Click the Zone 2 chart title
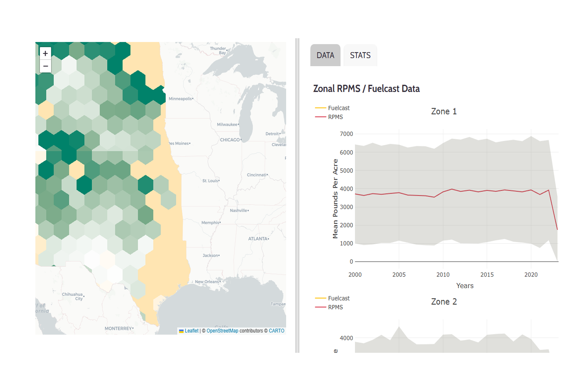 point(444,302)
